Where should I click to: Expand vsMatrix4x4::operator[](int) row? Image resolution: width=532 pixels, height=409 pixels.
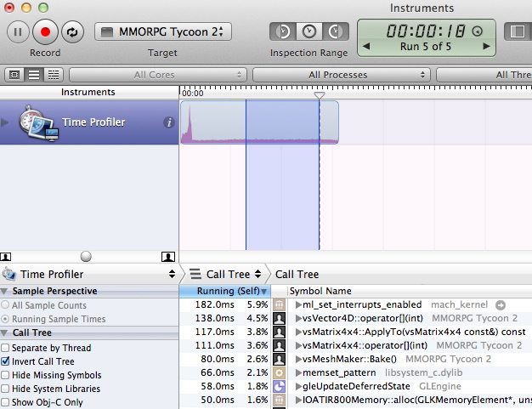(298, 345)
